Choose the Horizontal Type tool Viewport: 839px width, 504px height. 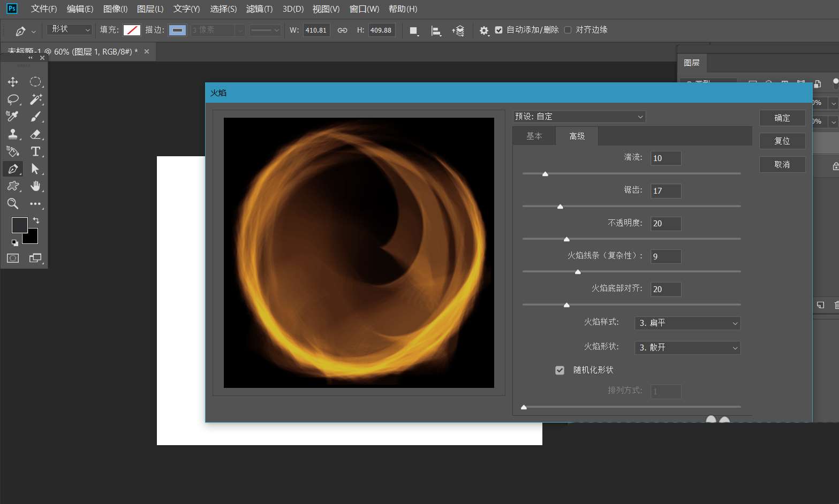click(x=36, y=151)
